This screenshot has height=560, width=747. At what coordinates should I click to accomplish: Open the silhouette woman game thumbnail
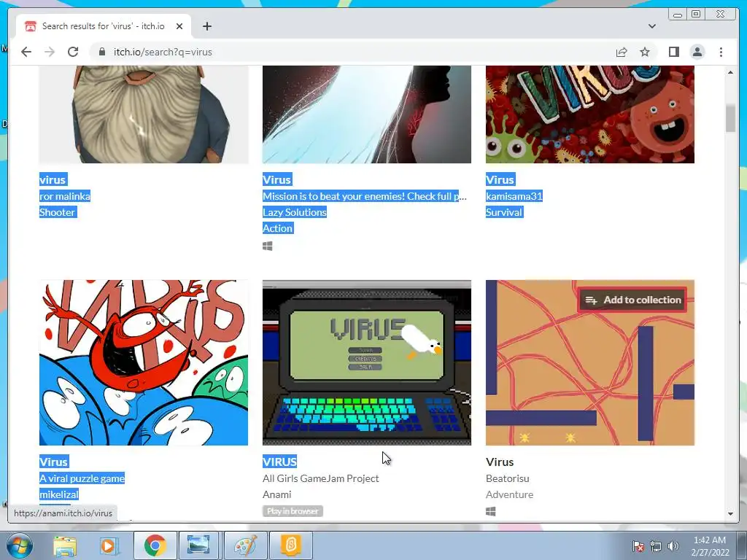(x=367, y=114)
